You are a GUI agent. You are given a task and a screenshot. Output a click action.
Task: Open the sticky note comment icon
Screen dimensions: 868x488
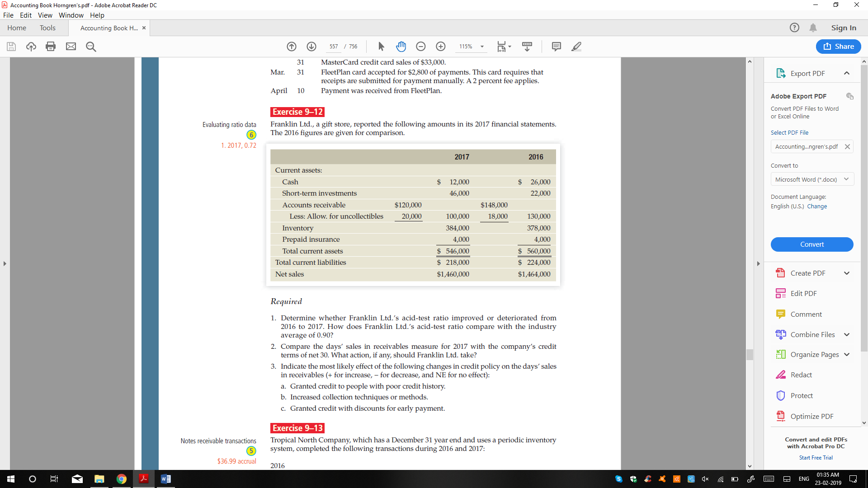point(556,46)
